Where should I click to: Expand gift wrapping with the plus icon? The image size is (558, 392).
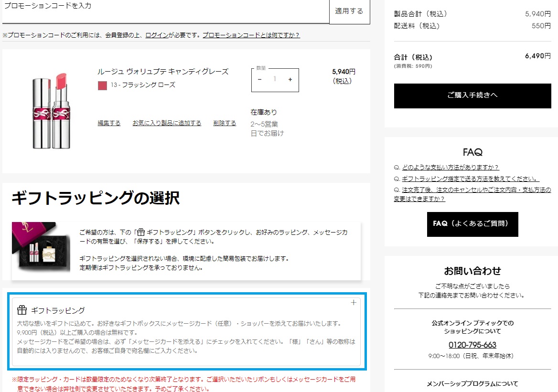[x=354, y=303]
